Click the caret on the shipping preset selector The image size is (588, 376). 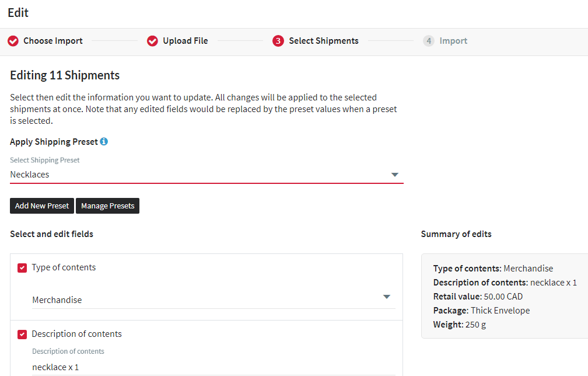point(395,174)
